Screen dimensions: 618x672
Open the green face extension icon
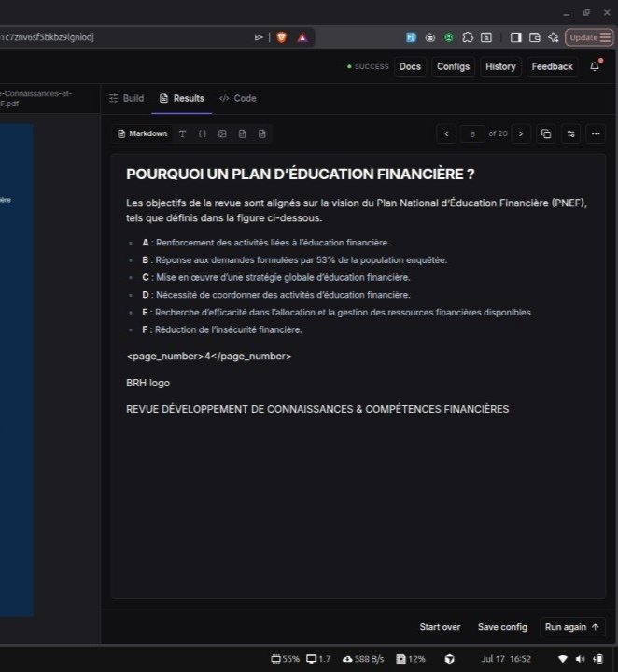coord(449,37)
